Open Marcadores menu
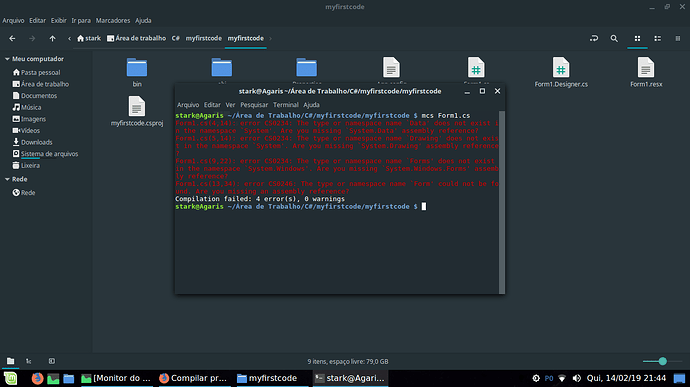 coord(113,20)
